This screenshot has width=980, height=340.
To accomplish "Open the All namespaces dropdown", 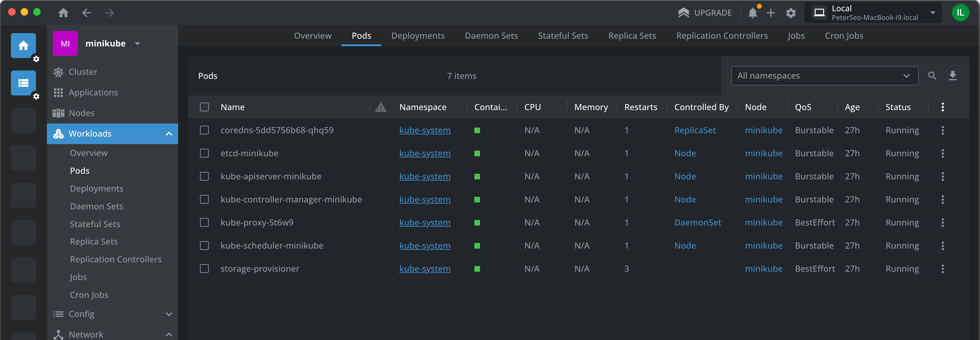I will [x=824, y=75].
